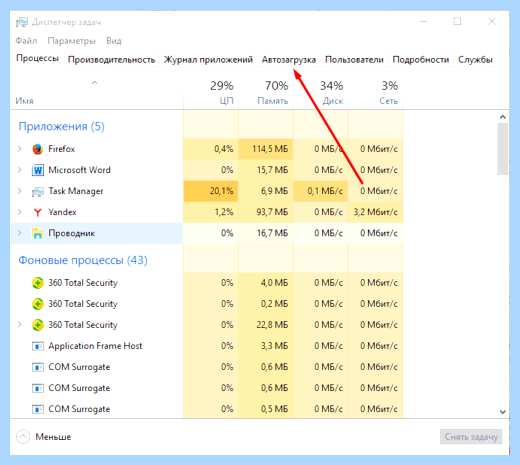520x465 pixels.
Task: Expand the 360 Total Security 22,8 МБ group
Action: [20, 325]
